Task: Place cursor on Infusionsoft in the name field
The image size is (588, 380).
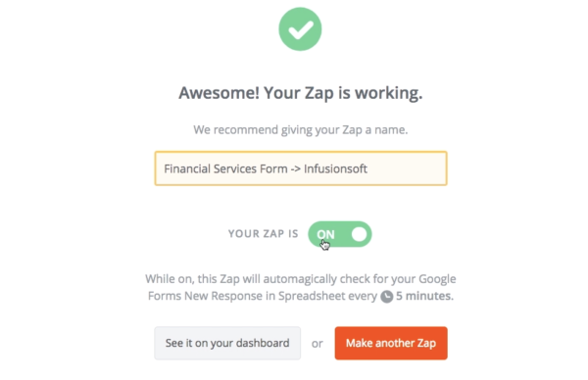Action: click(x=335, y=168)
